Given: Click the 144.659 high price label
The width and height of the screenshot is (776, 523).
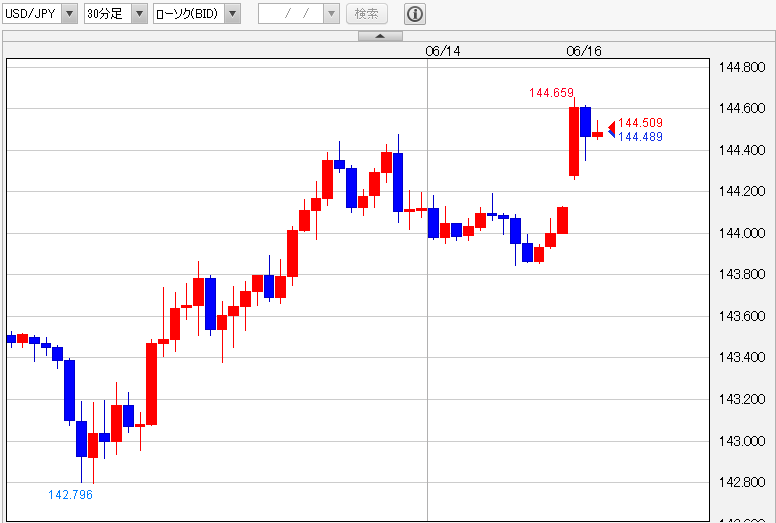Looking at the screenshot, I should (551, 93).
